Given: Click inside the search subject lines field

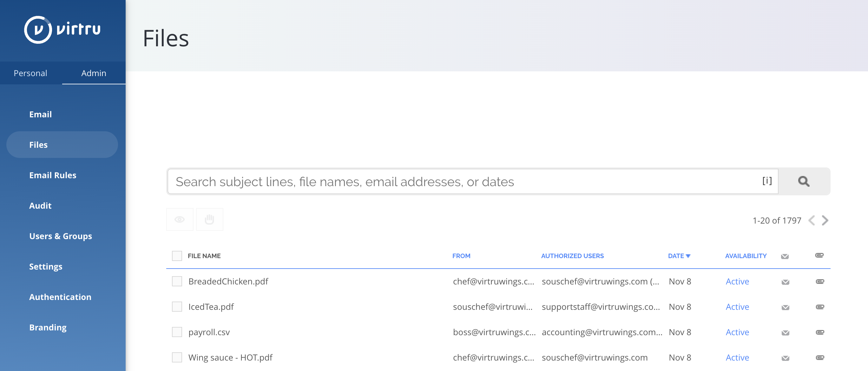Looking at the screenshot, I should coord(404,181).
